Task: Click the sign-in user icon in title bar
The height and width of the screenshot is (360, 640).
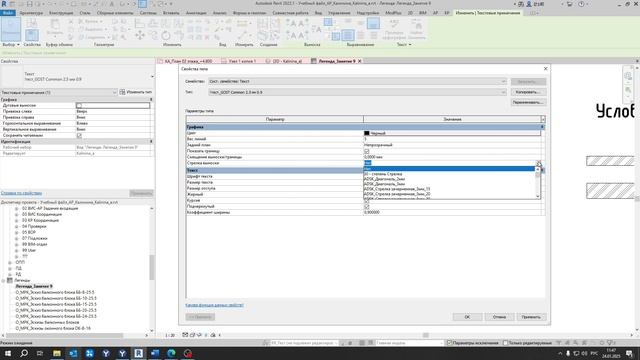Action: [x=529, y=4]
